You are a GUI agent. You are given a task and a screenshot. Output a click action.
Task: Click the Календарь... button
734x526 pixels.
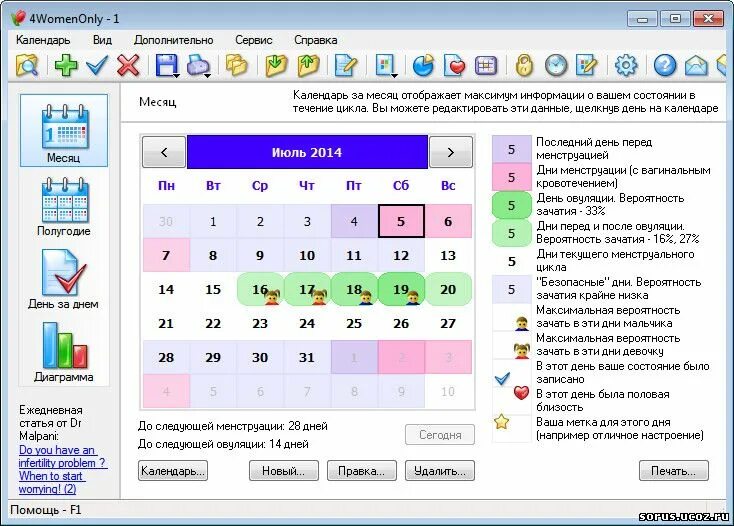tap(173, 471)
